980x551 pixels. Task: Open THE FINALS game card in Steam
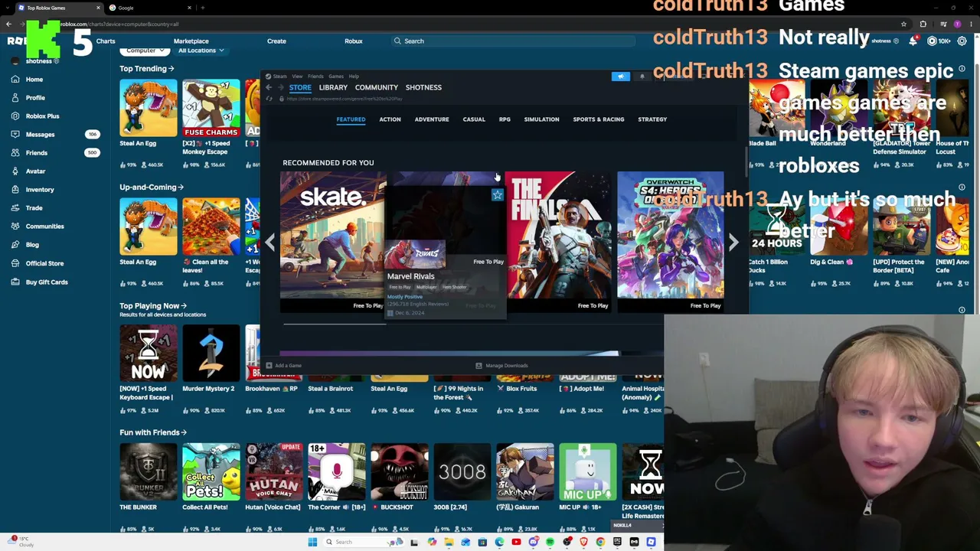pos(558,242)
